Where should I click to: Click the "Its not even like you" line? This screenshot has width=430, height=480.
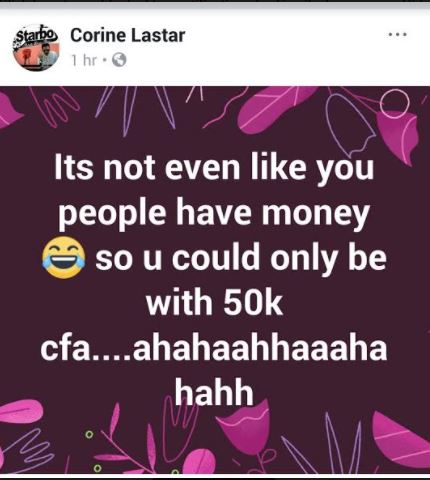pos(214,167)
